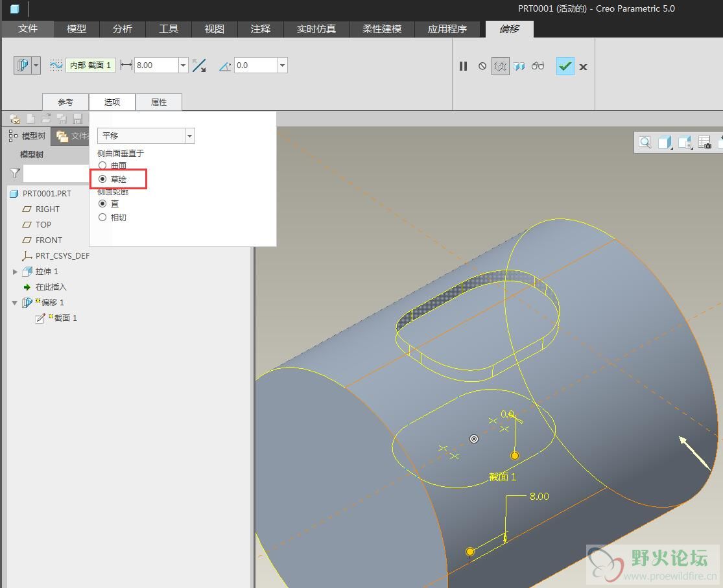Screen dimensions: 723x588
Task: Open the offset type dropdown arrow
Action: point(36,65)
